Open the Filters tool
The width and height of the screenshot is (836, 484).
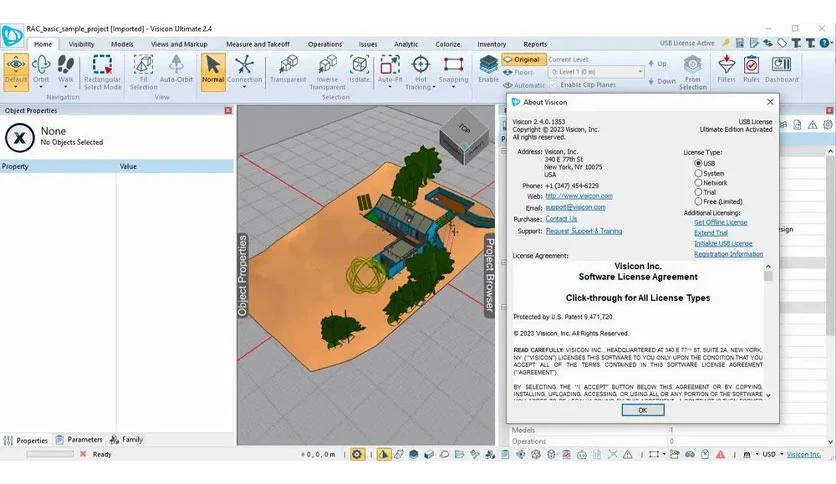click(x=726, y=68)
